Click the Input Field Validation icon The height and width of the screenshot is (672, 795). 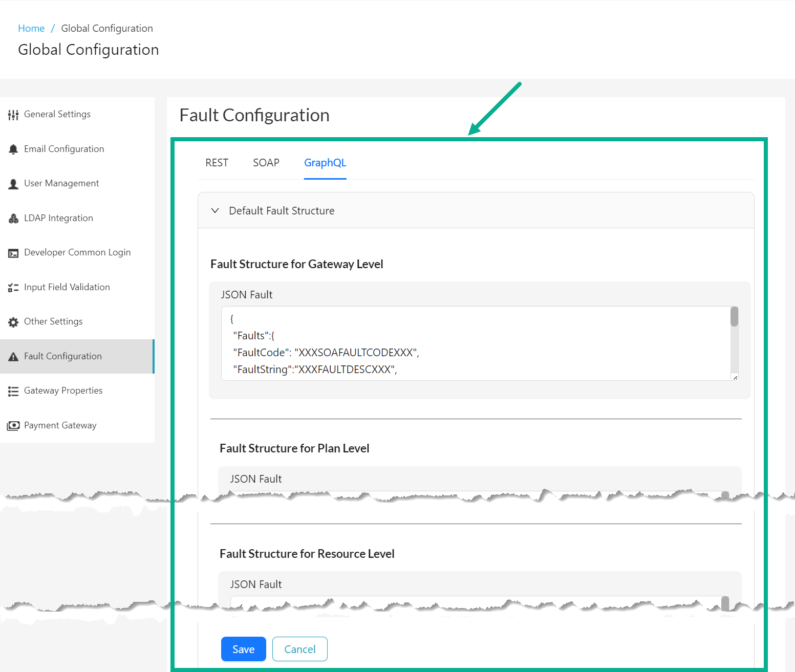click(x=13, y=287)
